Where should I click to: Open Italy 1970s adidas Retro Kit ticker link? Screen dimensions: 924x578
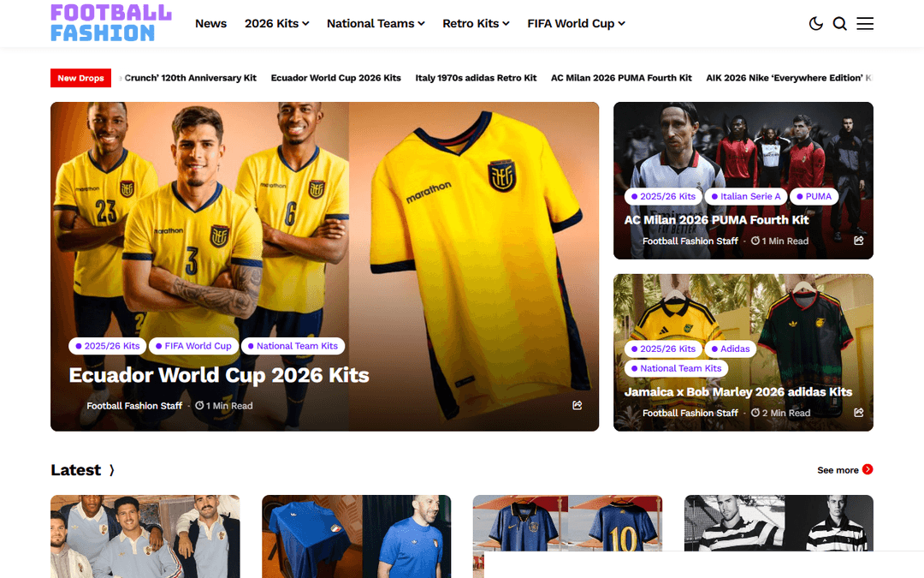tap(477, 78)
